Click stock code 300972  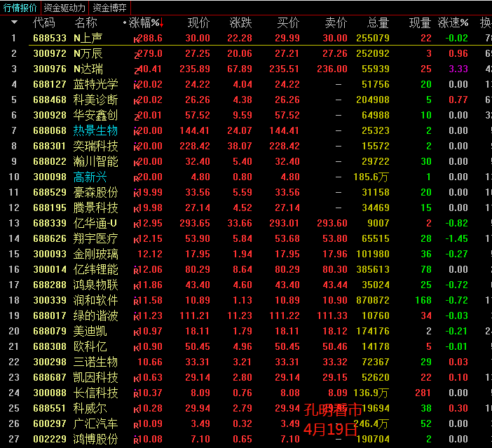50,53
